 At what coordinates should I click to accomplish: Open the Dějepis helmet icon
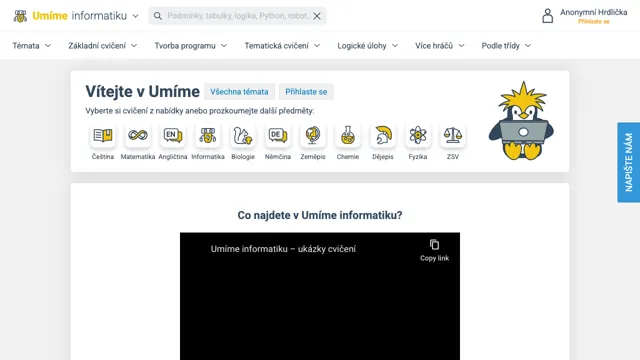tap(383, 135)
